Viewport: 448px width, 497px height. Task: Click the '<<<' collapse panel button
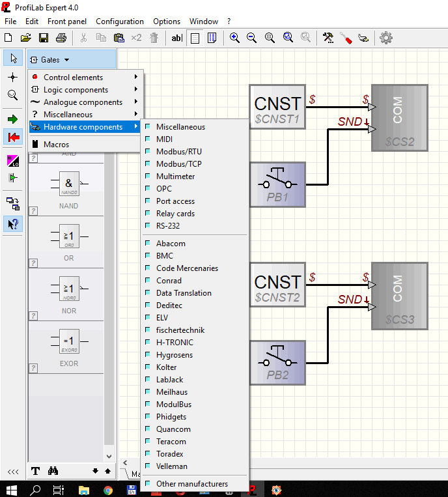tap(12, 471)
